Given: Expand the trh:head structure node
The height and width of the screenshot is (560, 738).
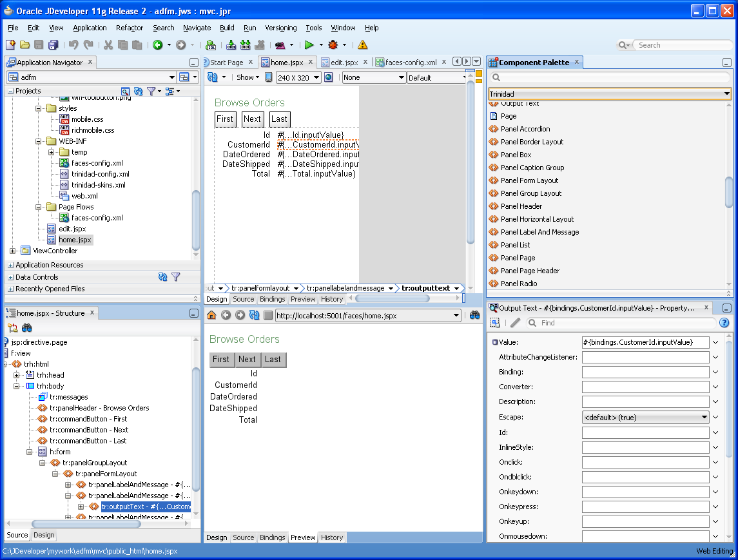Looking at the screenshot, I should tap(17, 375).
